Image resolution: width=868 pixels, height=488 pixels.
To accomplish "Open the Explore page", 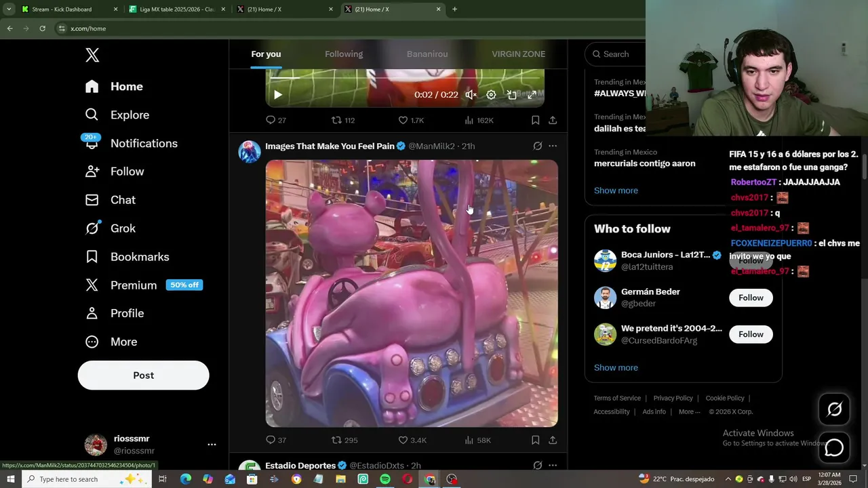I will [117, 115].
